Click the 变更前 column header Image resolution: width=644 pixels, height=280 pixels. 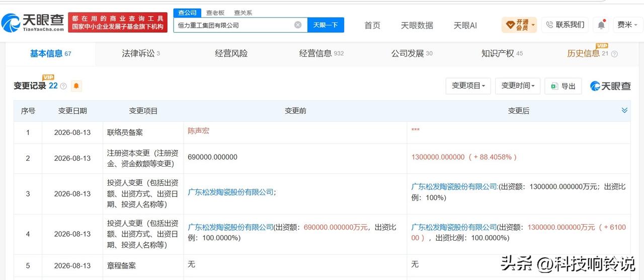(295, 111)
